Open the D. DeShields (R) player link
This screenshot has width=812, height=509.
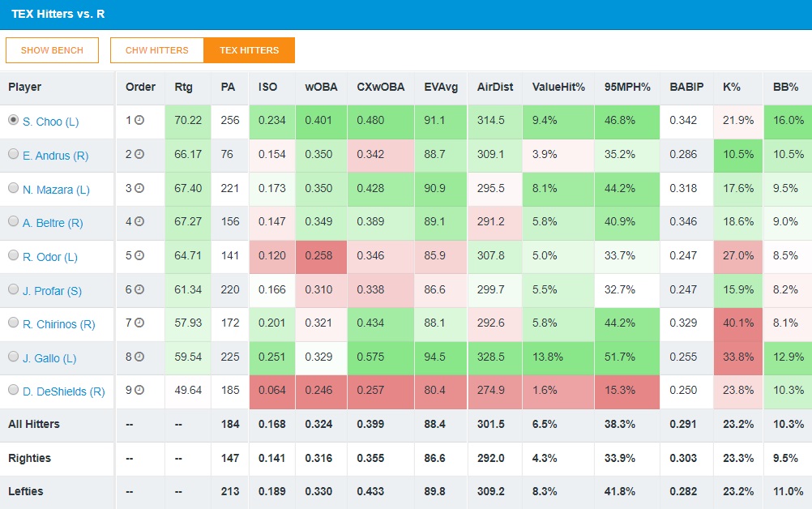pos(64,392)
